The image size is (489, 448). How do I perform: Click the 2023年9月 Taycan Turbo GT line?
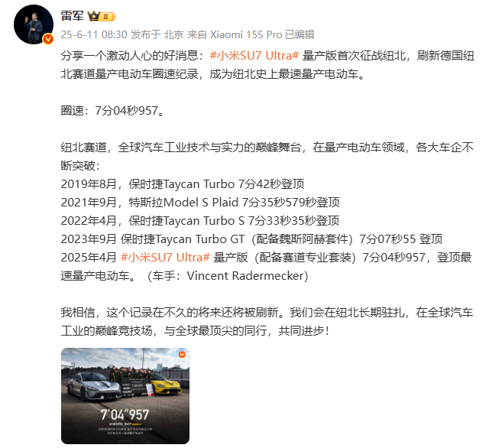[x=251, y=239]
